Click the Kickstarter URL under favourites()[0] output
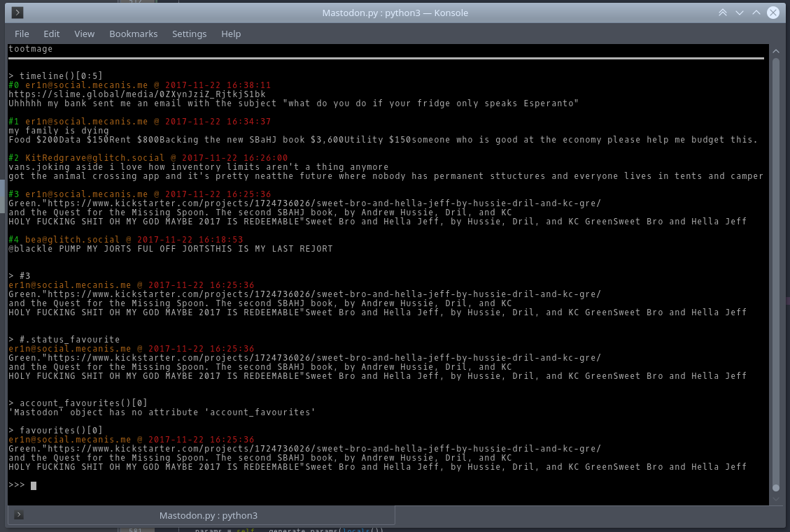Image resolution: width=790 pixels, height=532 pixels. 306,449
